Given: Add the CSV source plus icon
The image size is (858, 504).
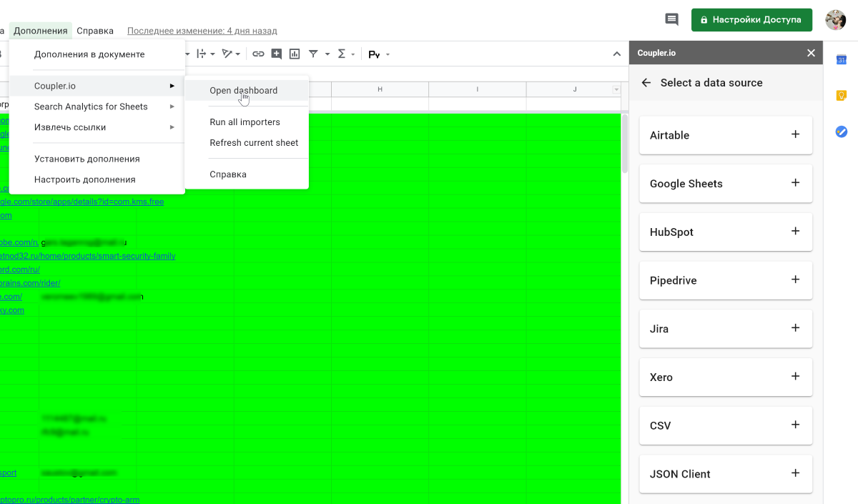Looking at the screenshot, I should click(795, 425).
